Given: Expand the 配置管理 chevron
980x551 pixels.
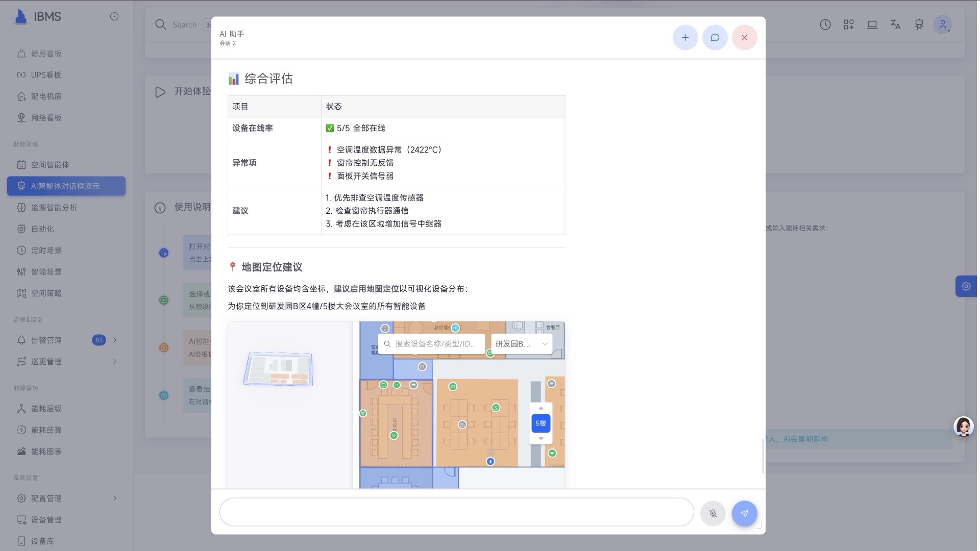Looking at the screenshot, I should (x=114, y=498).
